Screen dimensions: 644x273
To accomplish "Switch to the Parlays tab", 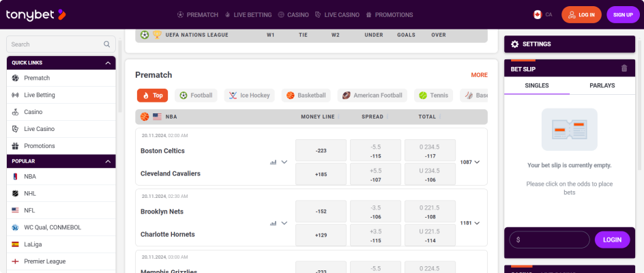I will [602, 85].
